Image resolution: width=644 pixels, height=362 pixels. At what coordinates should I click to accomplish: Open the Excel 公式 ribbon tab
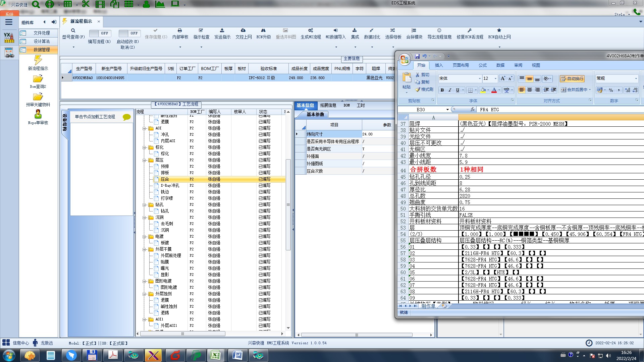pos(482,65)
